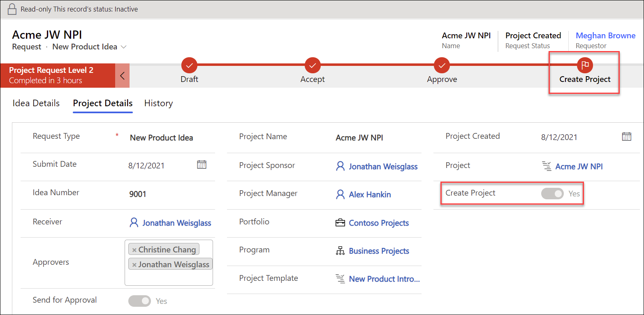
Task: Click the Approve stage checkmark circle
Action: tap(442, 65)
